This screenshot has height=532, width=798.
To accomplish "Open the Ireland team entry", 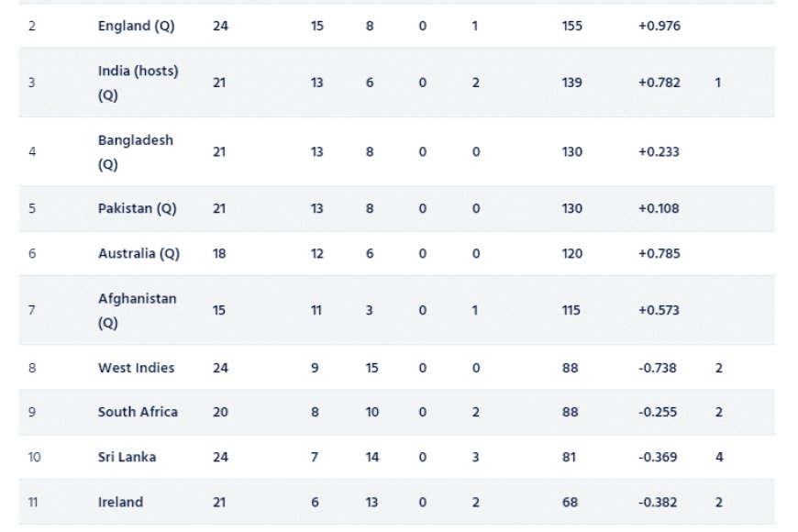I will click(x=120, y=502).
